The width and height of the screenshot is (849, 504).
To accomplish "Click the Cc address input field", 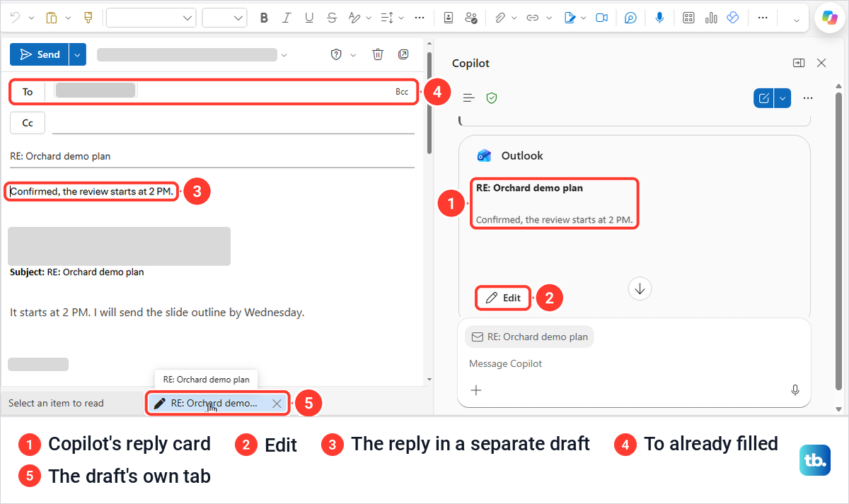I will 233,123.
